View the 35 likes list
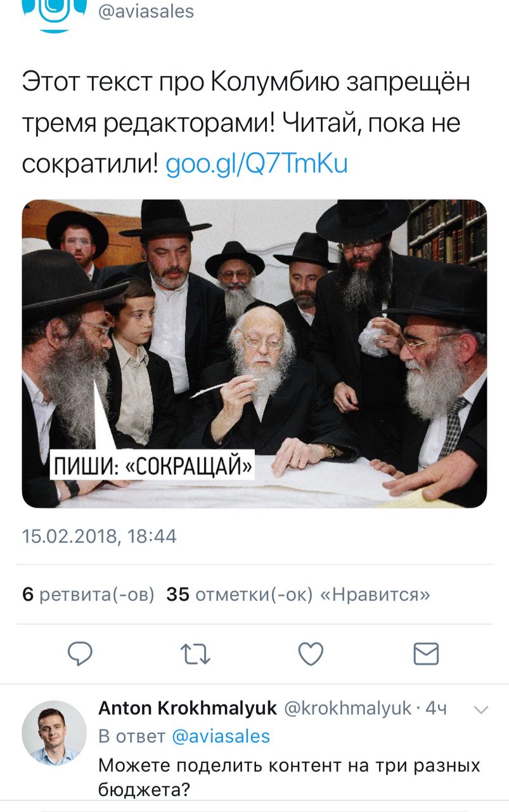The width and height of the screenshot is (509, 812). [x=298, y=594]
